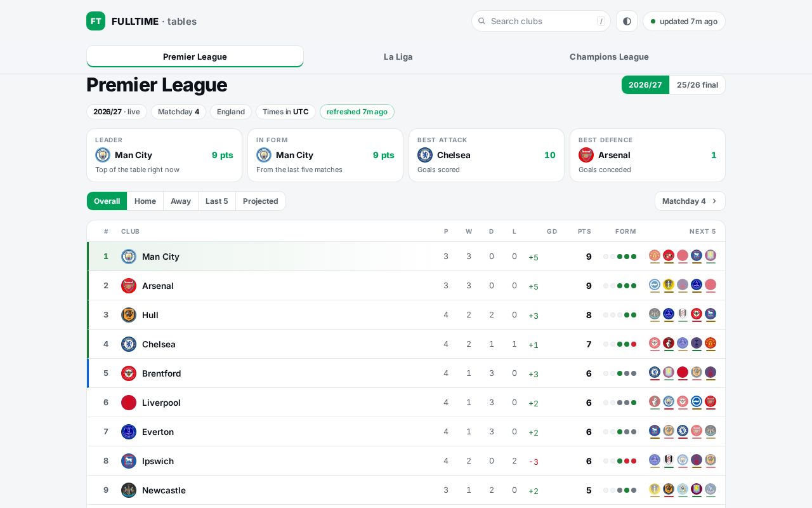Open the Champions League tab
The height and width of the screenshot is (508, 812).
point(609,57)
